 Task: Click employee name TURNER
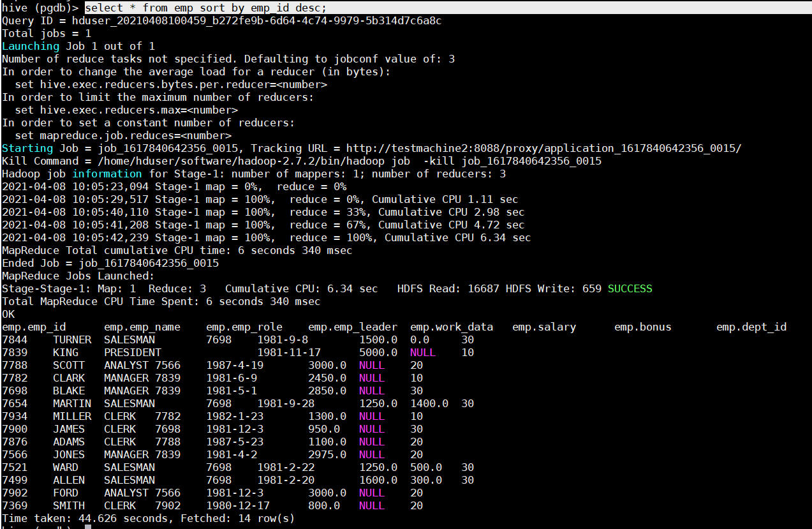(72, 339)
